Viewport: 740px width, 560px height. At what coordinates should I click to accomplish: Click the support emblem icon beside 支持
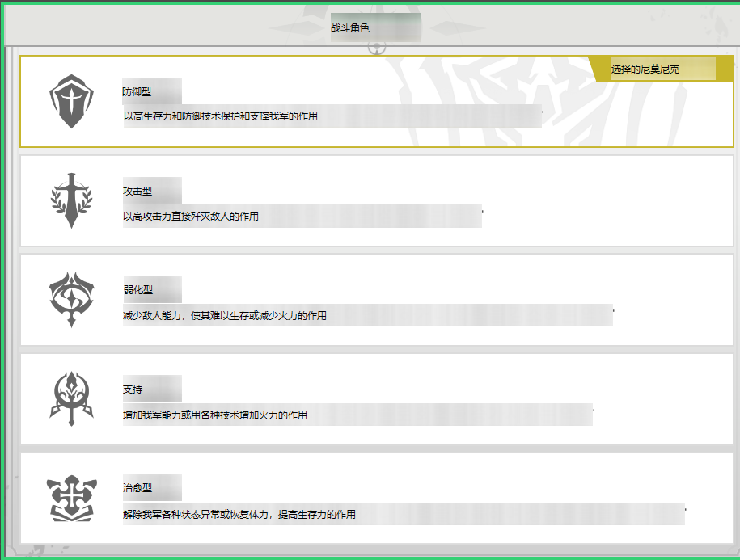click(71, 398)
